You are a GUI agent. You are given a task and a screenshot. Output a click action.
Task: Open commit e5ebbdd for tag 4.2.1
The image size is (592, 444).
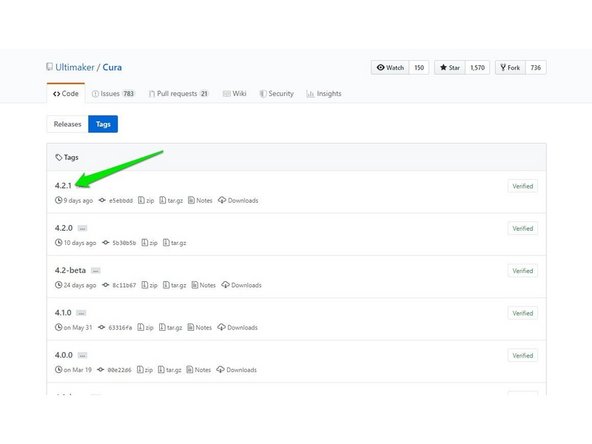[x=116, y=200]
